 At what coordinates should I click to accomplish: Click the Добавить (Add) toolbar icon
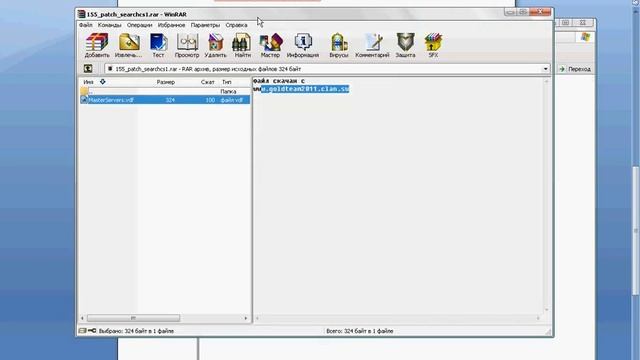pos(97,45)
